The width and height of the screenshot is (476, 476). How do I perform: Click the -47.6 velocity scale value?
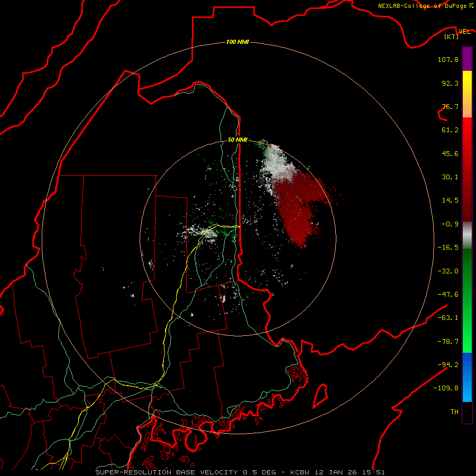(448, 295)
